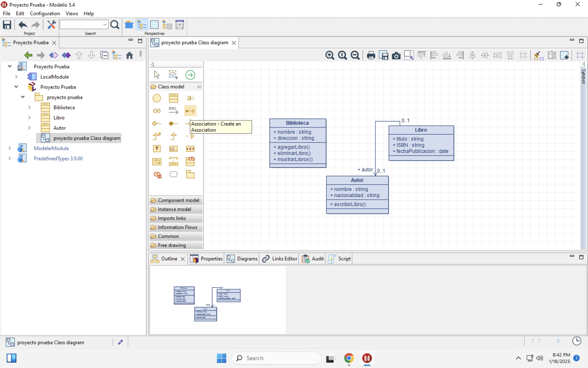The image size is (588, 368).
Task: Pick the Aggregation hollow diamond tool
Action: click(x=157, y=124)
